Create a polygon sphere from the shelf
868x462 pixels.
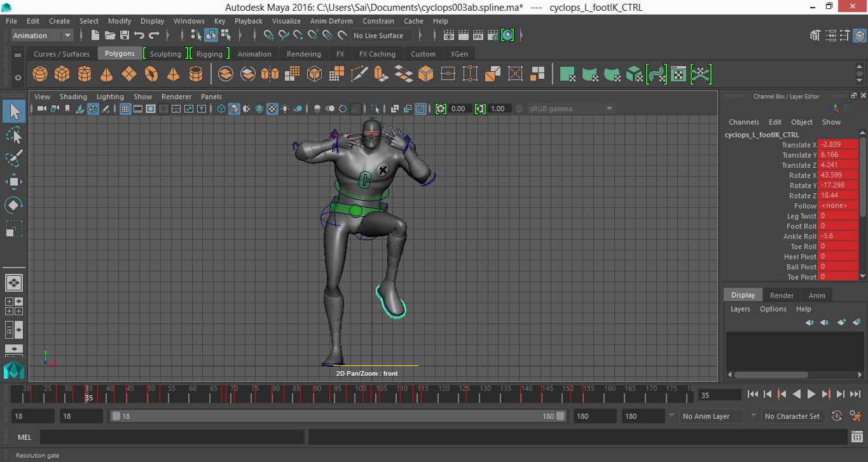pos(40,74)
